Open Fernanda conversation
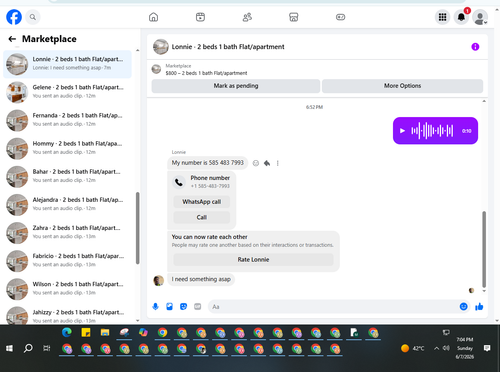 coord(67,120)
